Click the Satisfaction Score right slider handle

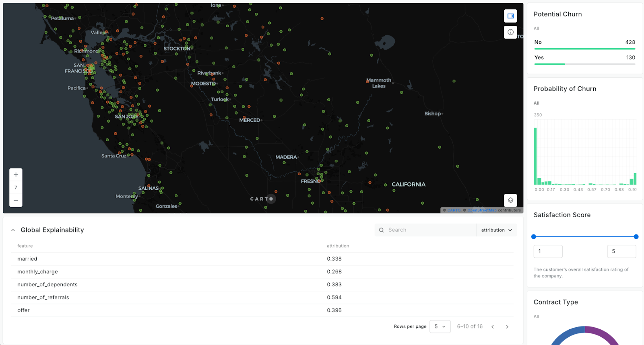point(636,237)
